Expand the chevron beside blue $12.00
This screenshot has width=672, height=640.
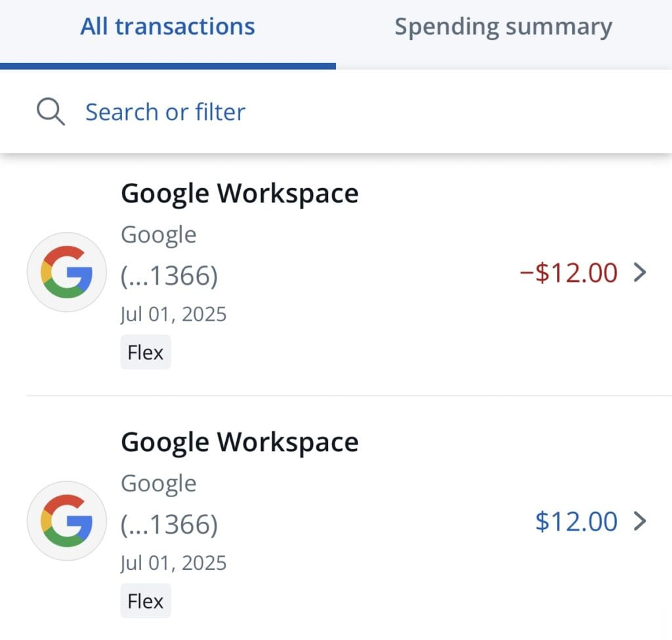tap(640, 521)
